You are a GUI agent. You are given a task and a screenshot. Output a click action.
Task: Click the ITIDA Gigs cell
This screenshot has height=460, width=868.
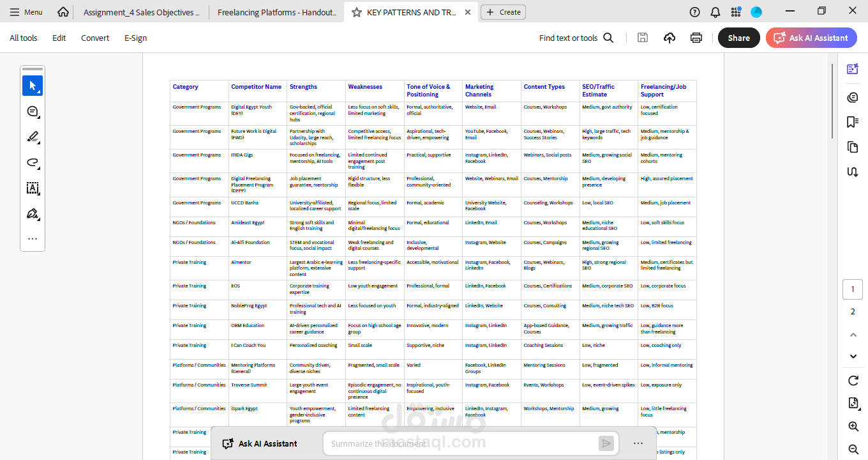tap(242, 155)
